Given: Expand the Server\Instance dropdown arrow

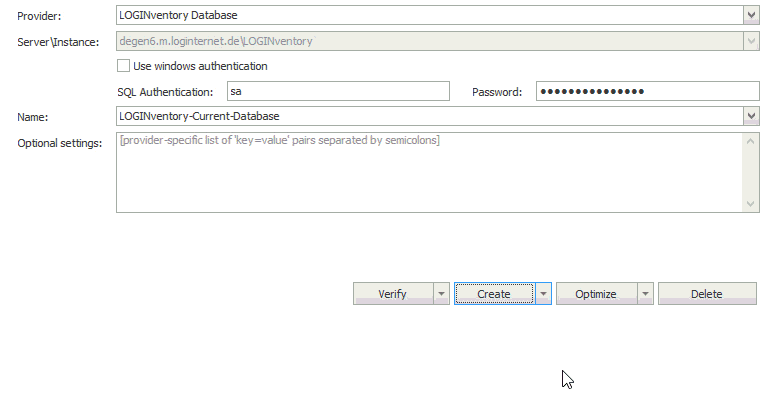Looking at the screenshot, I should click(x=751, y=41).
